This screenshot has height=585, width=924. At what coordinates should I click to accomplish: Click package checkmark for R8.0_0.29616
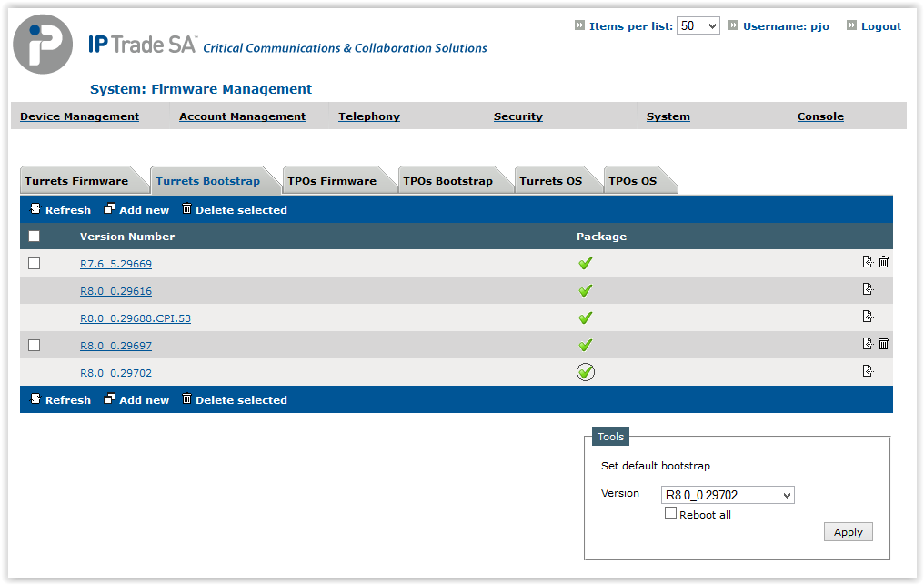585,291
